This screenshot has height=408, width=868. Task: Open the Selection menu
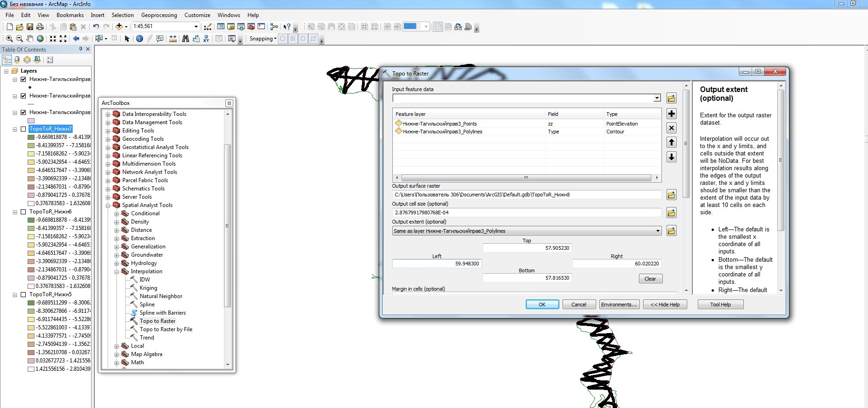(123, 15)
